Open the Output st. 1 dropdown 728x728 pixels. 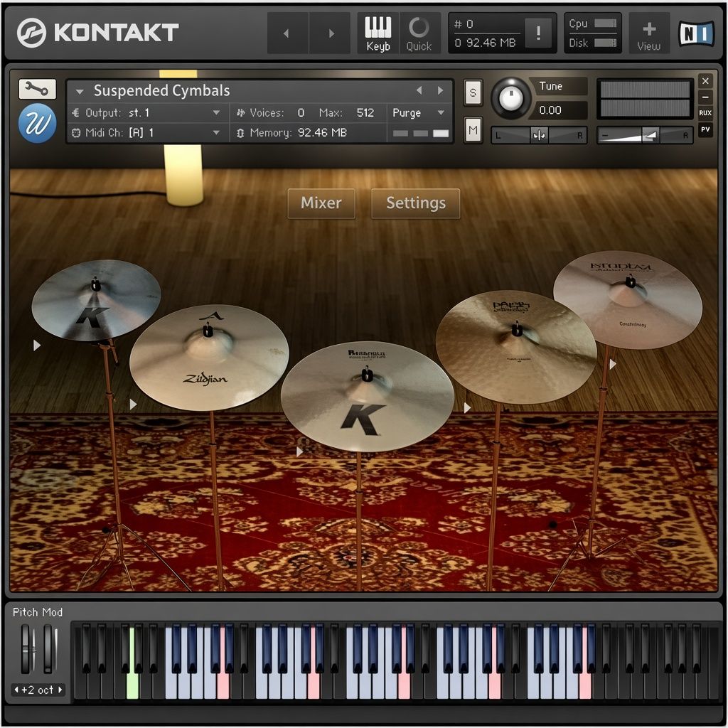(x=146, y=113)
